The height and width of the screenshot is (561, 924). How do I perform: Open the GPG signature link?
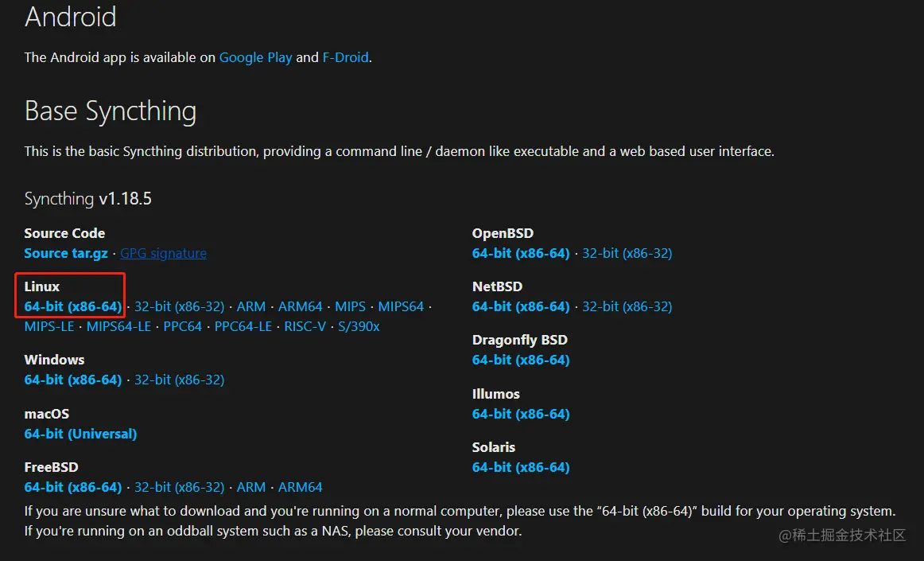[x=163, y=253]
